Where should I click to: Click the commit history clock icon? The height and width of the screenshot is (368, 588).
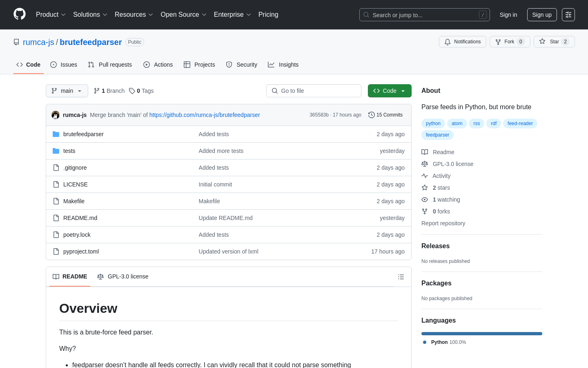click(371, 115)
